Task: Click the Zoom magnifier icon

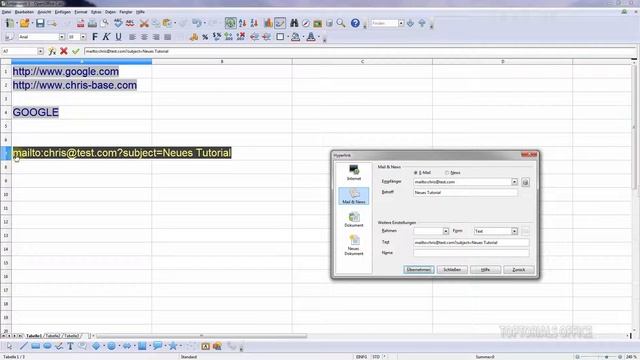Action: pos(341,23)
